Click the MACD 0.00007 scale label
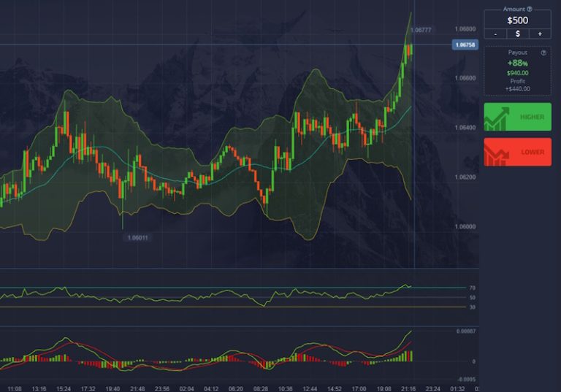The image size is (561, 392). [466, 331]
